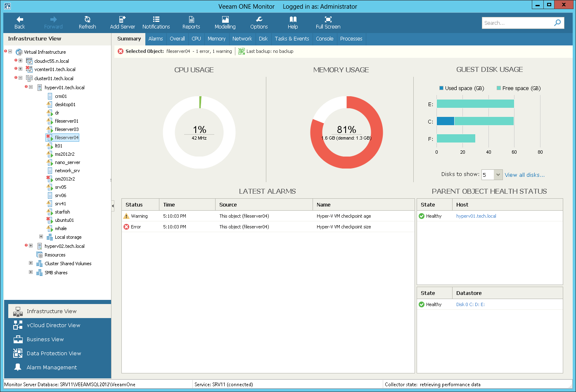
Task: Select the cloudvc55.n.local server icon
Action: pos(29,61)
